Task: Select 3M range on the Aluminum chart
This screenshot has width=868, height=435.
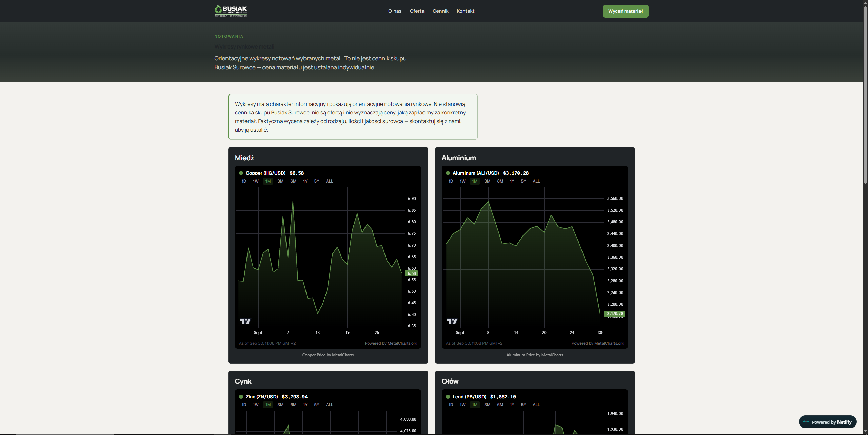Action: tap(487, 181)
